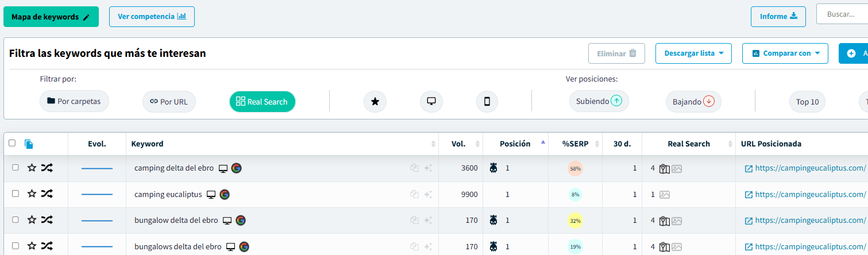Click the 58% SERP colored badge
The height and width of the screenshot is (255, 868).
coord(575,168)
